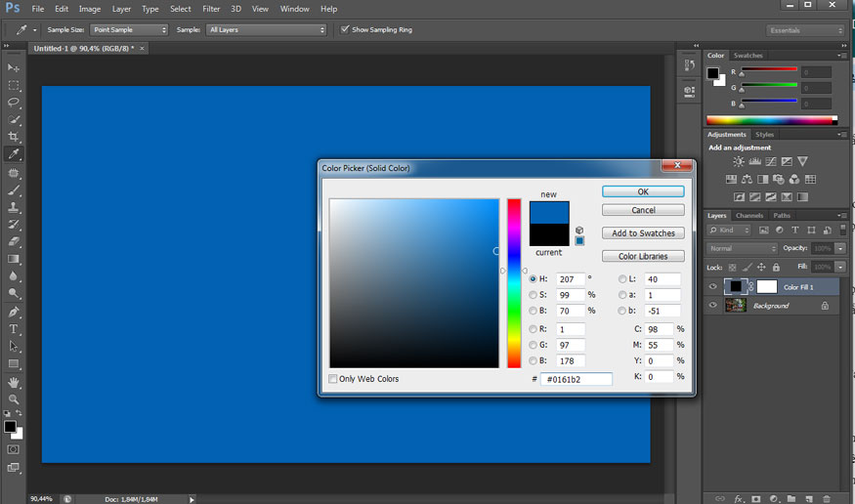Hide the Color Fill 1 layer
Screen dimensions: 855x504
click(x=712, y=287)
